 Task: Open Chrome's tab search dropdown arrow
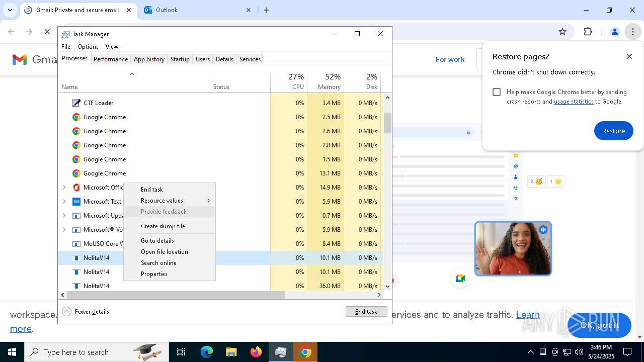[10, 10]
